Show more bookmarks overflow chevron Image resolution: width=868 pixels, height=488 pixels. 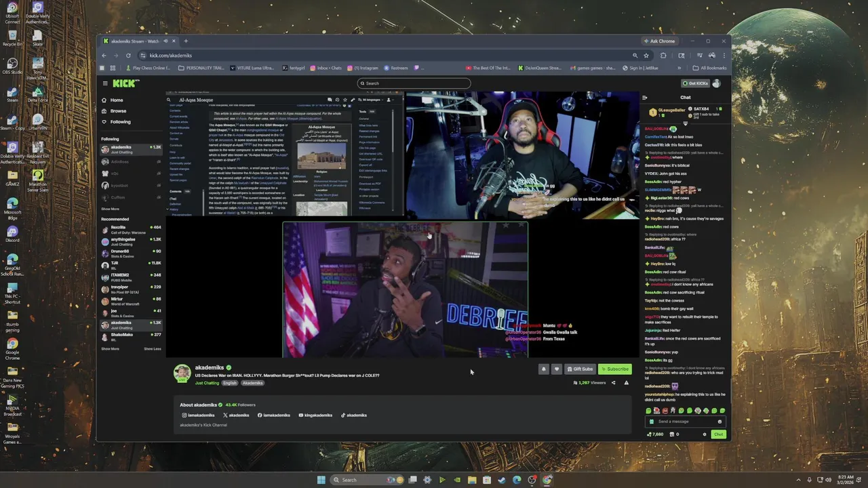pos(679,68)
